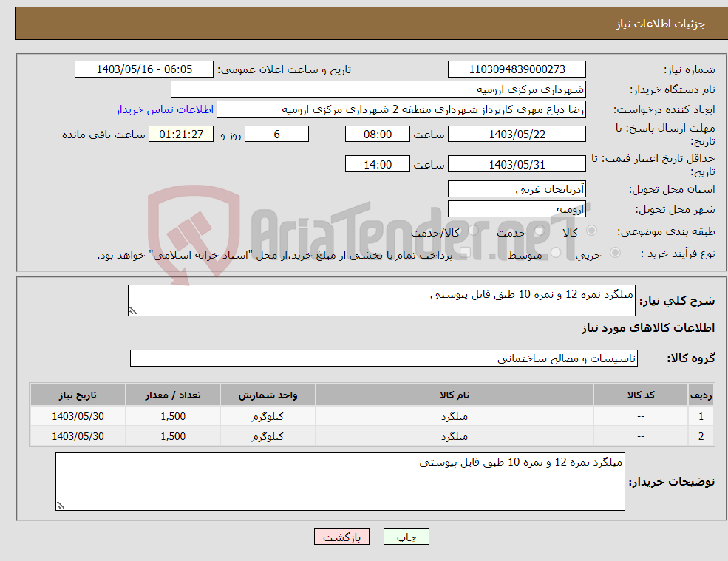Viewport: 728px width, 561px height.
Task: Click the request creator field رضا دباغ مهری
Action: coord(401,109)
